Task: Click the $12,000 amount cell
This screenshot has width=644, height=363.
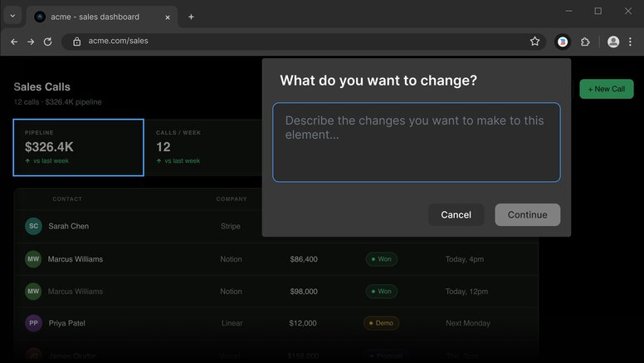Action: [303, 323]
